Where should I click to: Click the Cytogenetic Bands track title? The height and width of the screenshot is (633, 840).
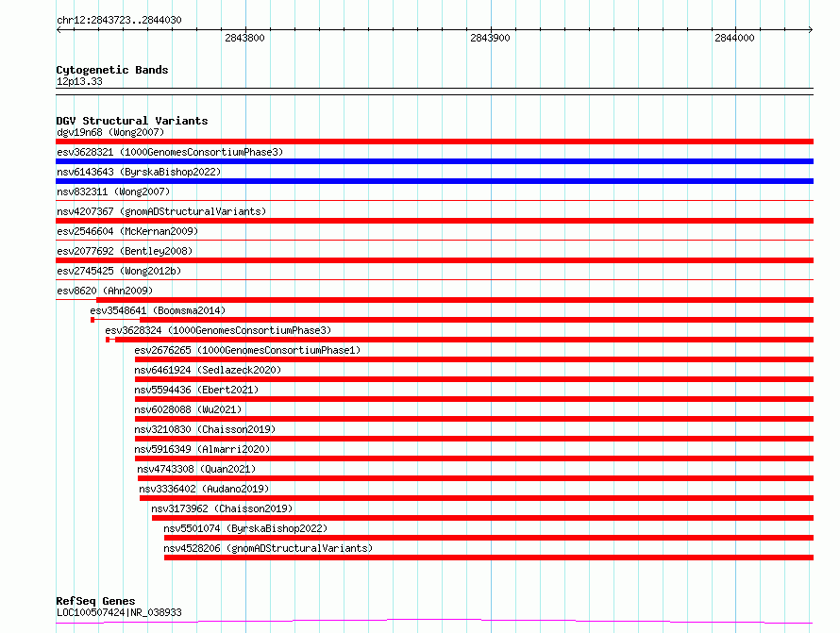(112, 70)
